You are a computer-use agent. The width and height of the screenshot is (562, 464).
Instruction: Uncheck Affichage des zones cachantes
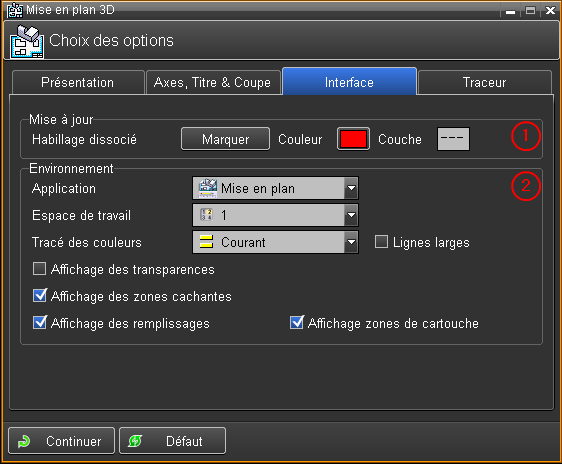tap(39, 296)
